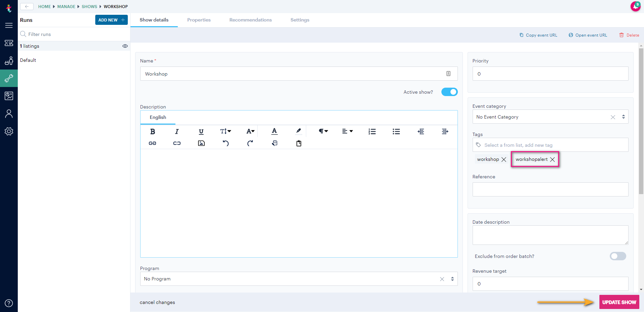Image resolution: width=644 pixels, height=312 pixels.
Task: Open the manage wrench section
Action: coord(9,78)
